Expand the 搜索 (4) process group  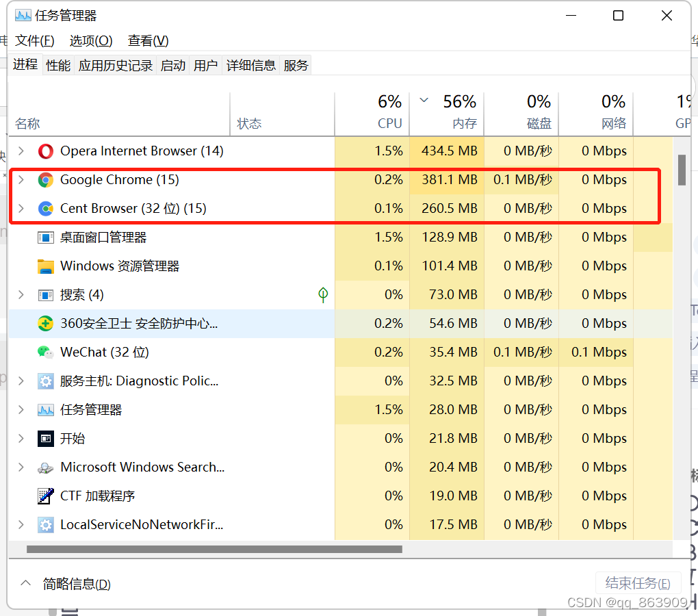click(x=21, y=294)
